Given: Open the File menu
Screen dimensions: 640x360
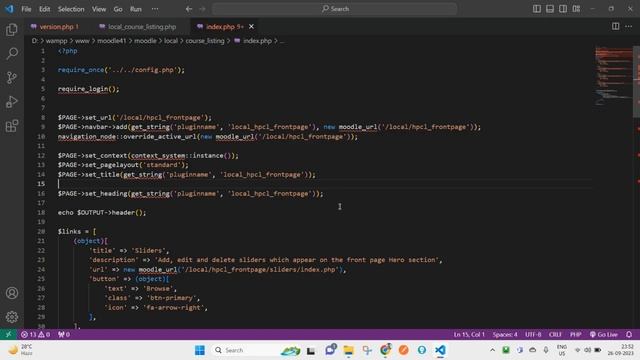Looking at the screenshot, I should click(26, 9).
